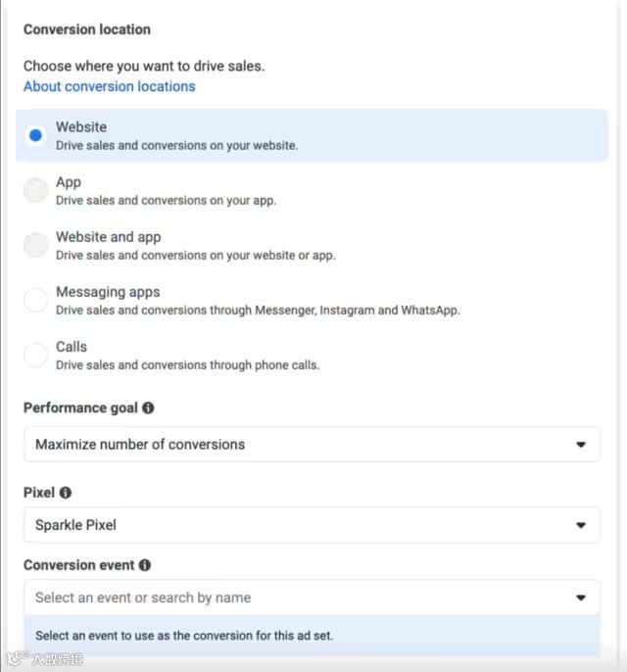
Task: Select the App conversion location
Action: (x=35, y=190)
